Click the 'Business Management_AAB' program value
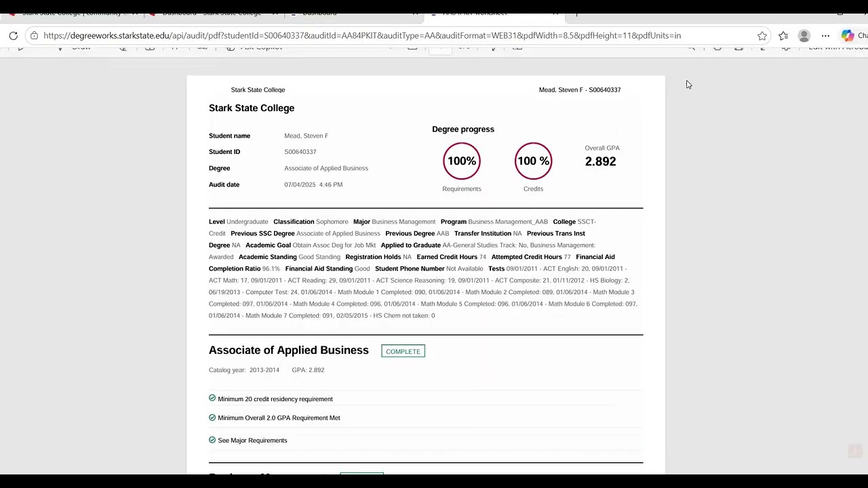868x488 pixels. (x=508, y=222)
